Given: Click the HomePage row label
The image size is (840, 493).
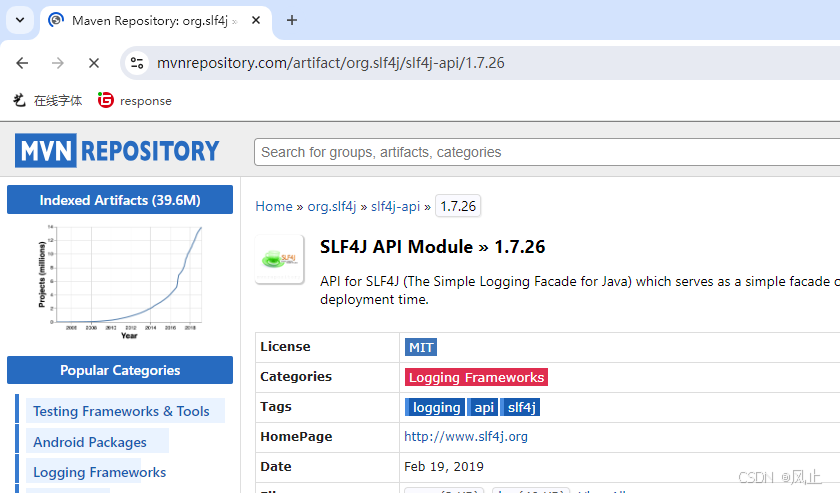Looking at the screenshot, I should coord(296,437).
